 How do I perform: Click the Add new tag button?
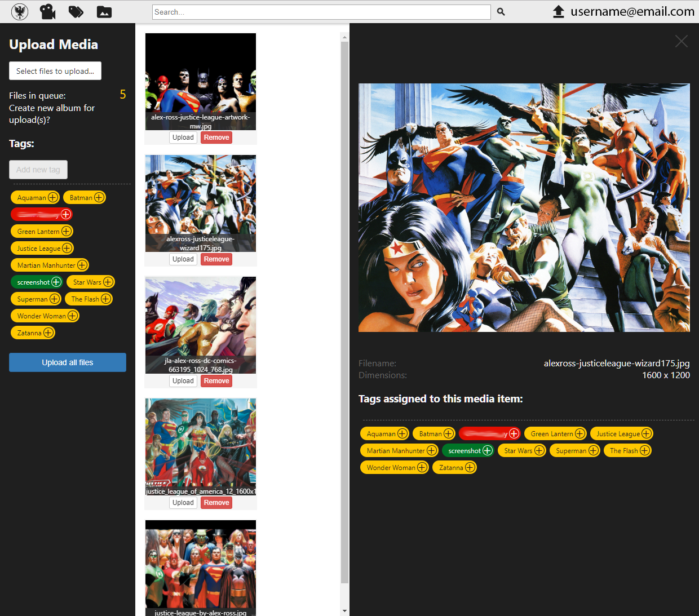[38, 170]
